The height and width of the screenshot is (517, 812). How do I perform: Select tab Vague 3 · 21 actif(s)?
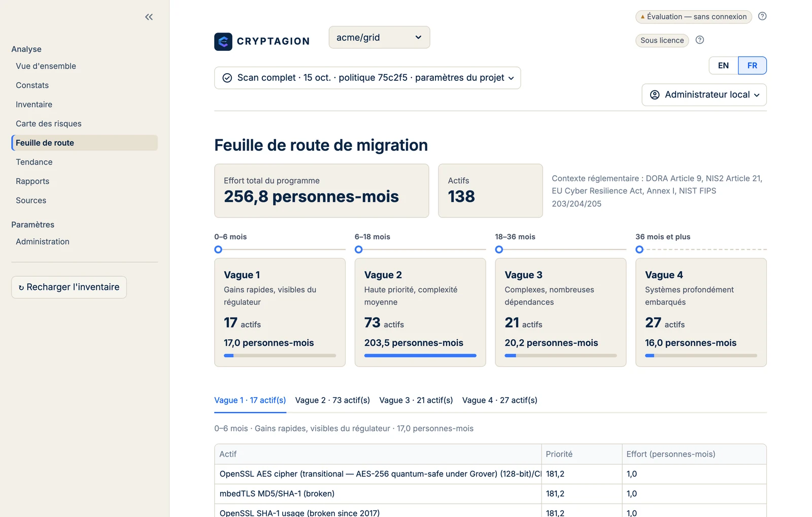click(416, 400)
